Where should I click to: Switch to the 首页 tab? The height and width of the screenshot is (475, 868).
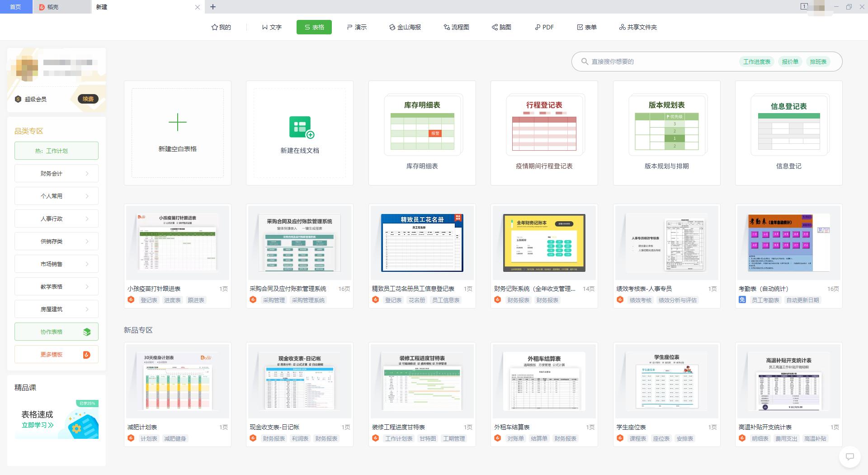coord(16,7)
